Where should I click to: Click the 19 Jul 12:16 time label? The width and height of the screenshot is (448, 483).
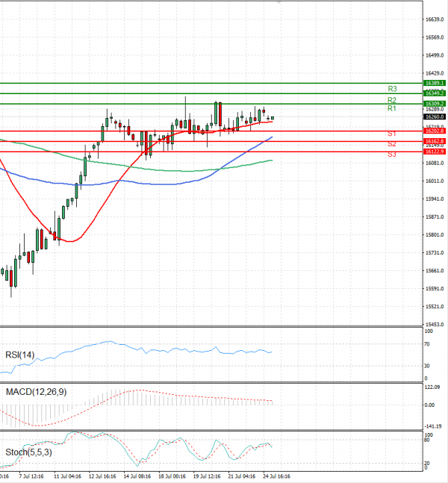[x=207, y=476]
